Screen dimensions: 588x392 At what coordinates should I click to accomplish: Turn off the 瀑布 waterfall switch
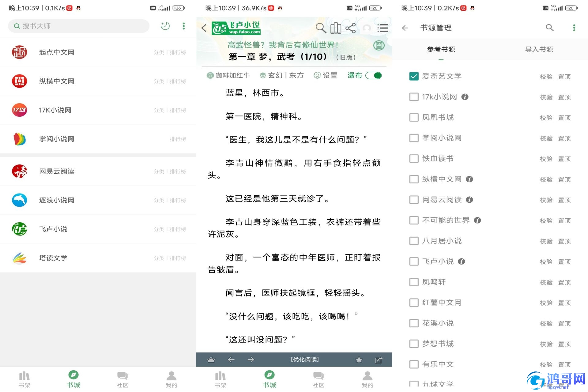point(374,75)
